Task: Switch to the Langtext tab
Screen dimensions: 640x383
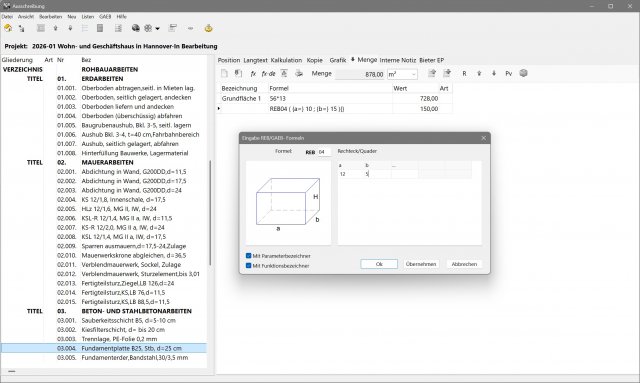Action: pyautogui.click(x=256, y=60)
